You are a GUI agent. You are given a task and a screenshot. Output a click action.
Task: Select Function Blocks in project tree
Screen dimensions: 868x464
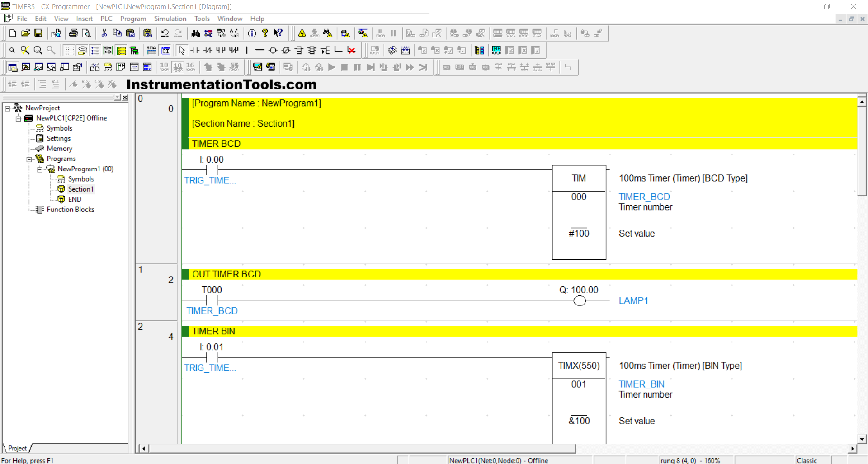tap(70, 210)
